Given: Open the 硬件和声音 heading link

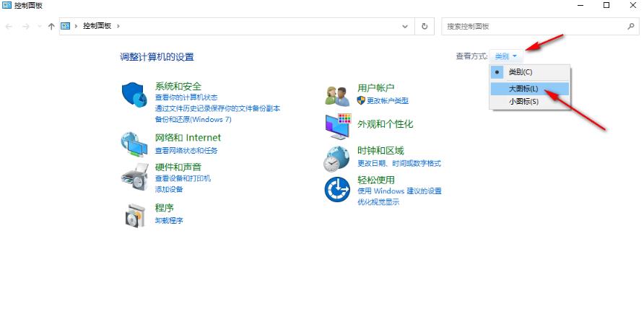Looking at the screenshot, I should tap(178, 167).
